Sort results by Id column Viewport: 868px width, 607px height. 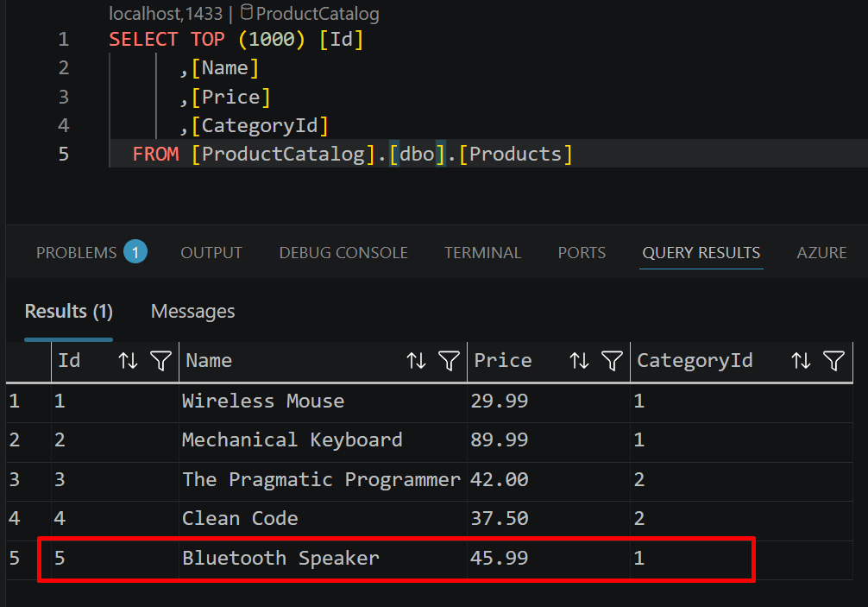(128, 361)
